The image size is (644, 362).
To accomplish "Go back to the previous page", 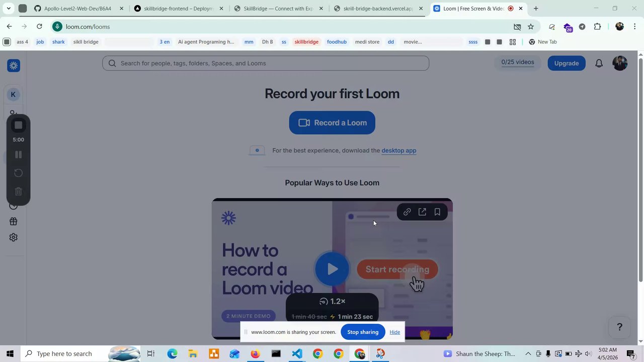I will point(9,27).
